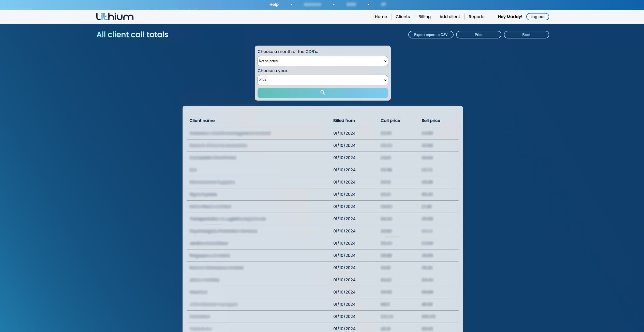Open the Billing page
This screenshot has height=332, width=644.
pos(424,17)
